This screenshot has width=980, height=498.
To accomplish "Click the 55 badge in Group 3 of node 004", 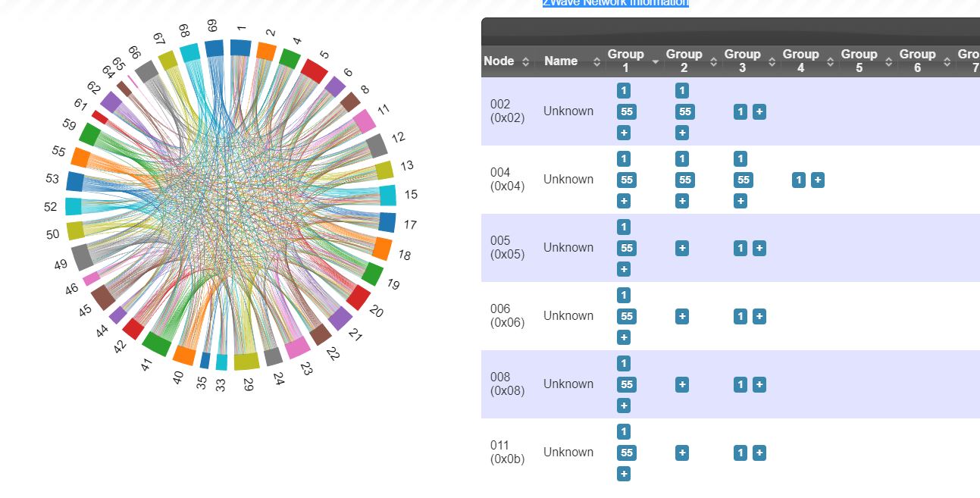I will coord(744,180).
